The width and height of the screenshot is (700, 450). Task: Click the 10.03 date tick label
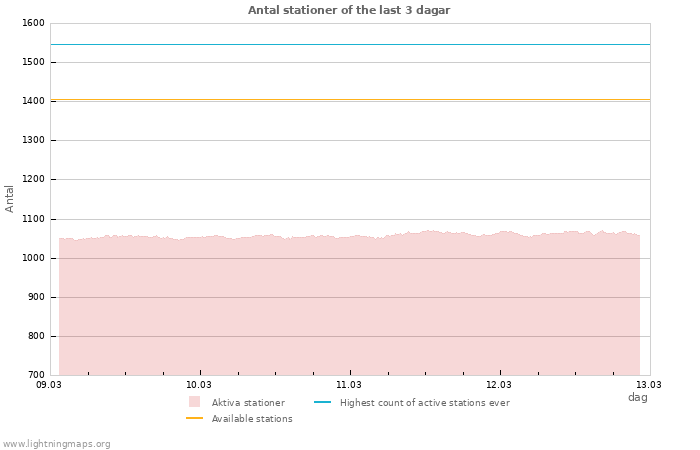[199, 384]
